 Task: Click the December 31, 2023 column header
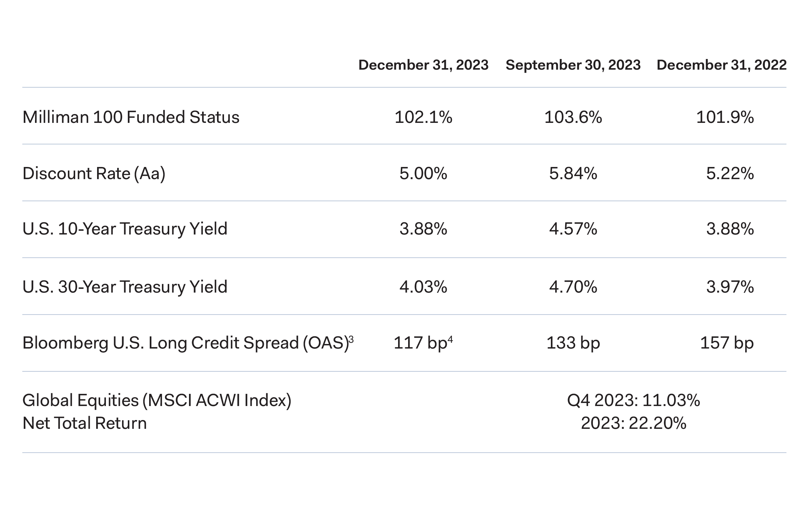[423, 65]
